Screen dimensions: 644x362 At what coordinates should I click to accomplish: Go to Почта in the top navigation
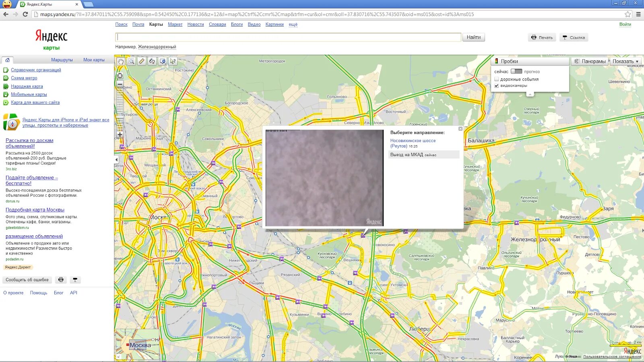click(138, 25)
